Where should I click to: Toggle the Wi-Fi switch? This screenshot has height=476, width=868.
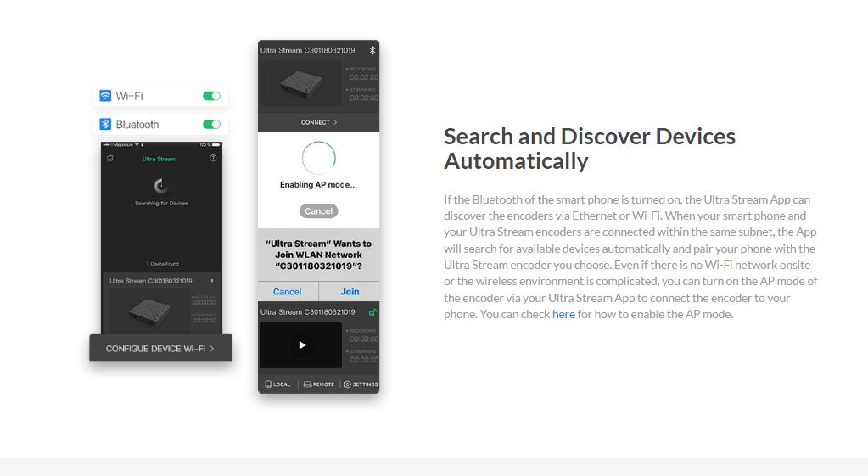click(x=211, y=97)
